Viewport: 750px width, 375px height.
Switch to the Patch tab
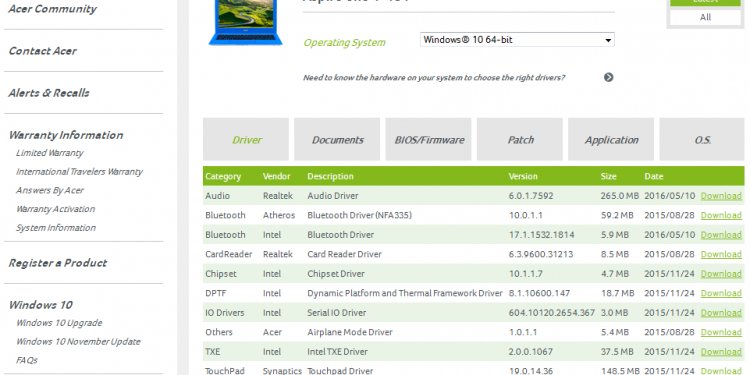coord(520,139)
